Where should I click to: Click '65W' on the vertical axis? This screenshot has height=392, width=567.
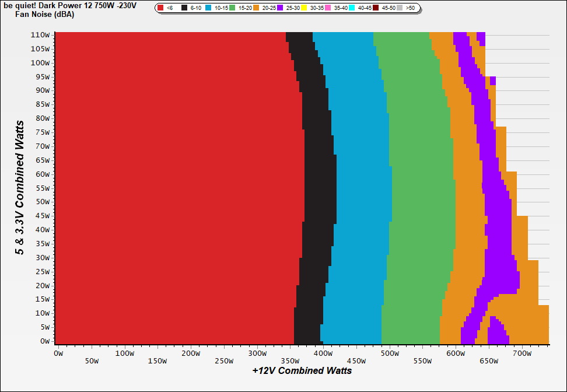pos(43,160)
